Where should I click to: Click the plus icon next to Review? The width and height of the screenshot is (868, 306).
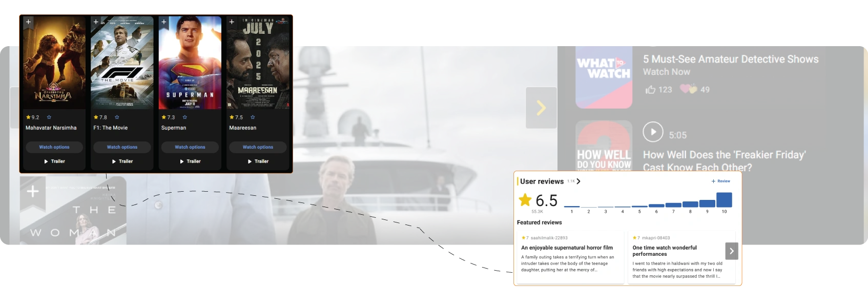pyautogui.click(x=713, y=181)
